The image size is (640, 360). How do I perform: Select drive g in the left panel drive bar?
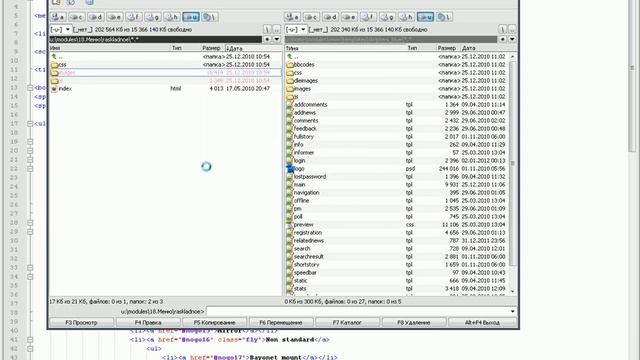click(153, 17)
